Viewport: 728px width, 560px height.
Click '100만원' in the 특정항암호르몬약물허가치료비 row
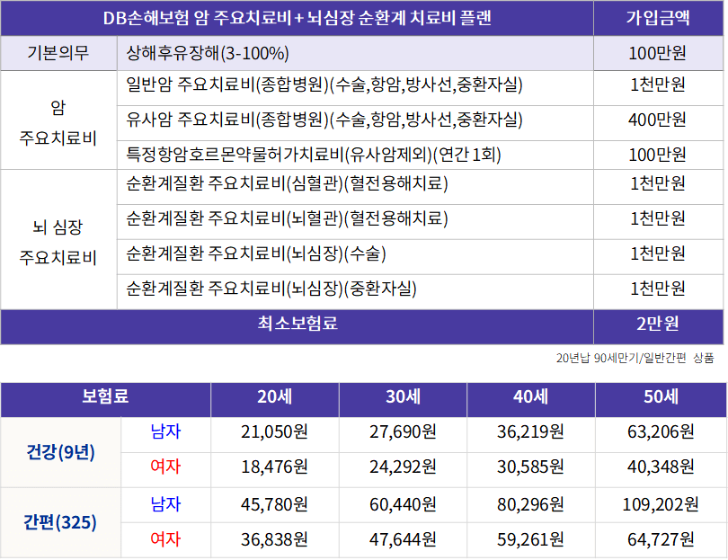tap(657, 155)
